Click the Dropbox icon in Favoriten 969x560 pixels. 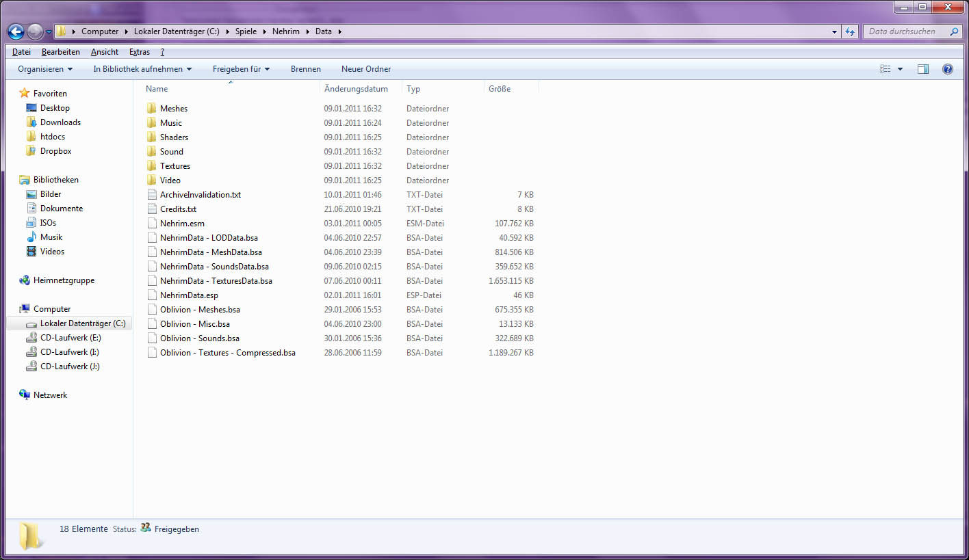click(31, 151)
